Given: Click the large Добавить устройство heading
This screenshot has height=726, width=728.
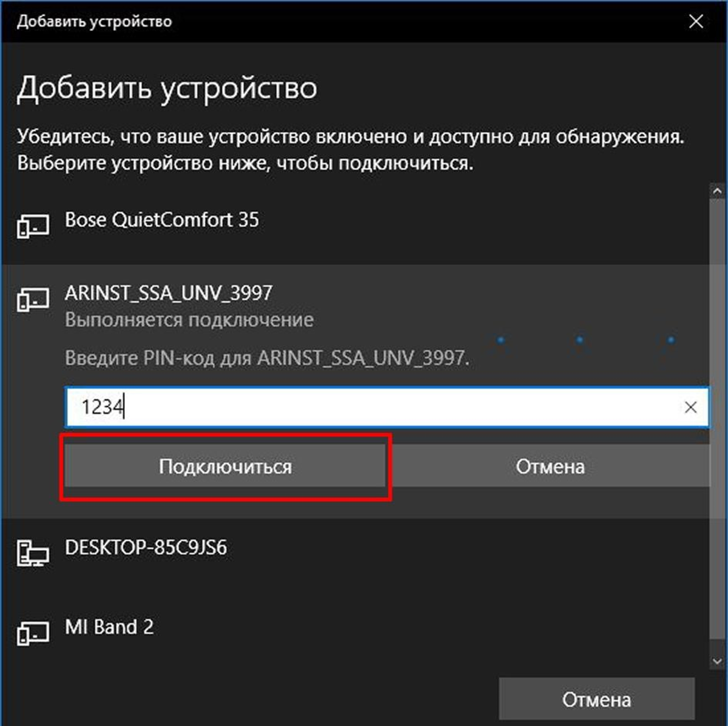Looking at the screenshot, I should 167,88.
